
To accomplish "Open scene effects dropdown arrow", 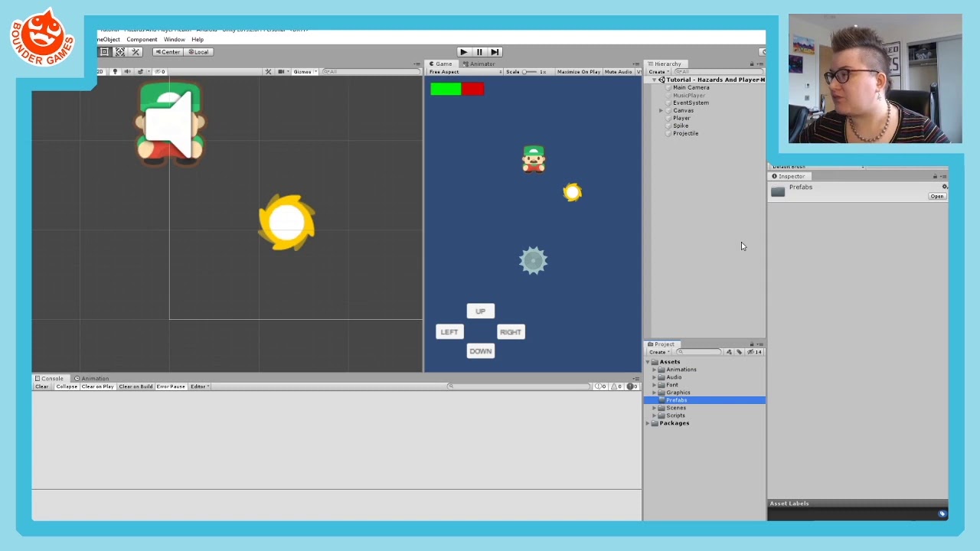I will pos(149,72).
